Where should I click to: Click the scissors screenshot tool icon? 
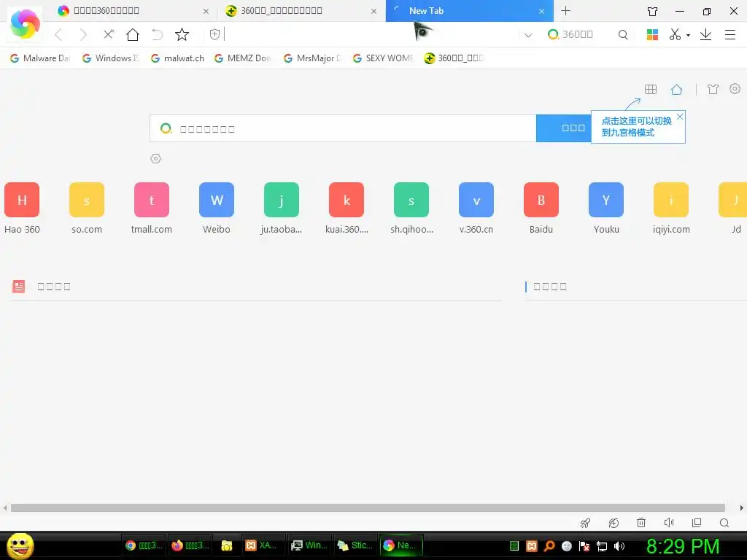(x=675, y=34)
